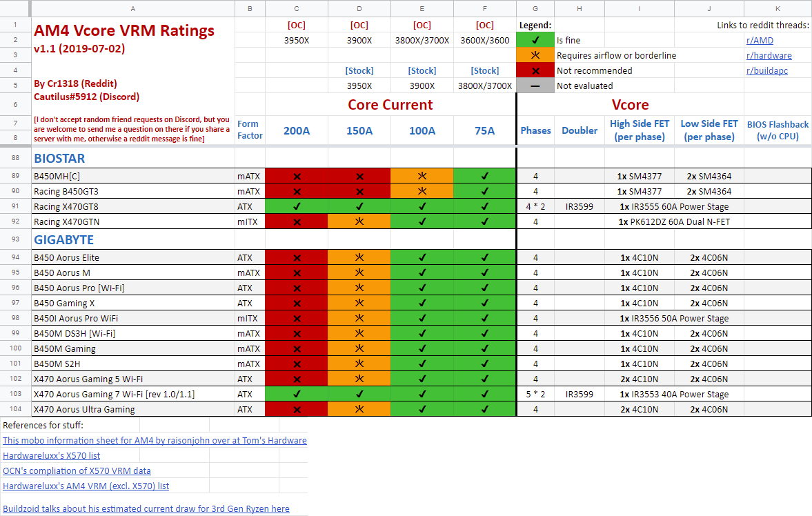Click the '1x IR3556 50A Power Stage' cell
This screenshot has height=516, width=812.
click(674, 318)
